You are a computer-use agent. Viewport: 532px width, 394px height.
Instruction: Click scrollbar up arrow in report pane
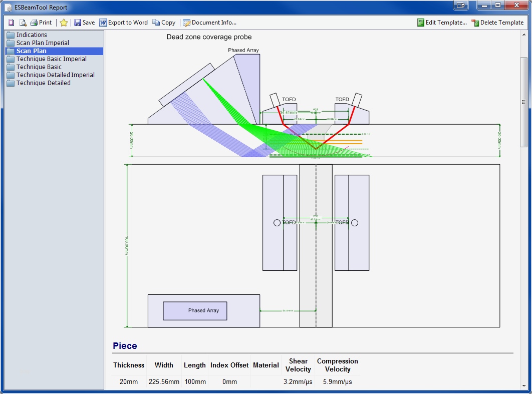tap(524, 35)
